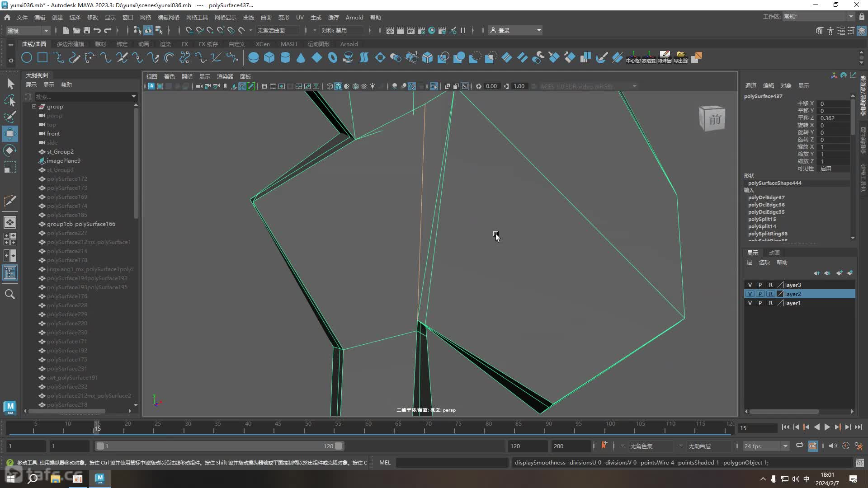Toggle reference R of layer3
The image size is (868, 488).
pyautogui.click(x=770, y=285)
